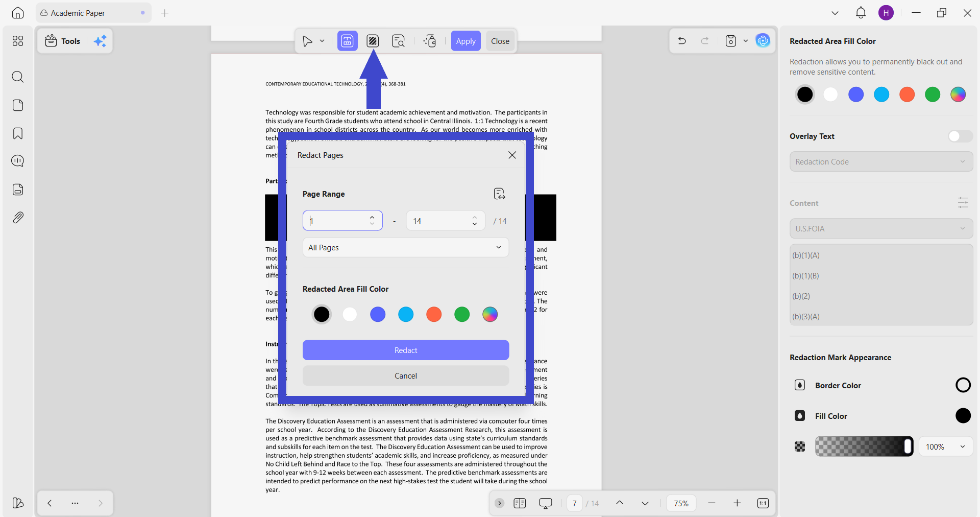Open the opacity 100% dropdown
This screenshot has height=517, width=980.
click(945, 447)
